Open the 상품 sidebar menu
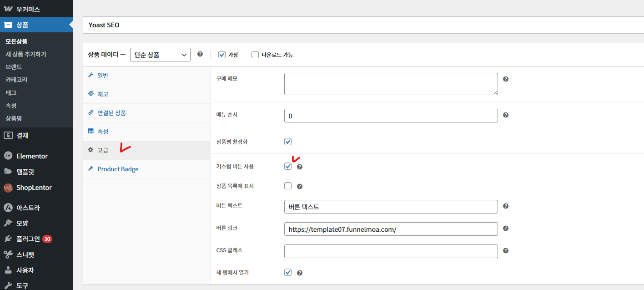644x290 pixels. coord(36,25)
